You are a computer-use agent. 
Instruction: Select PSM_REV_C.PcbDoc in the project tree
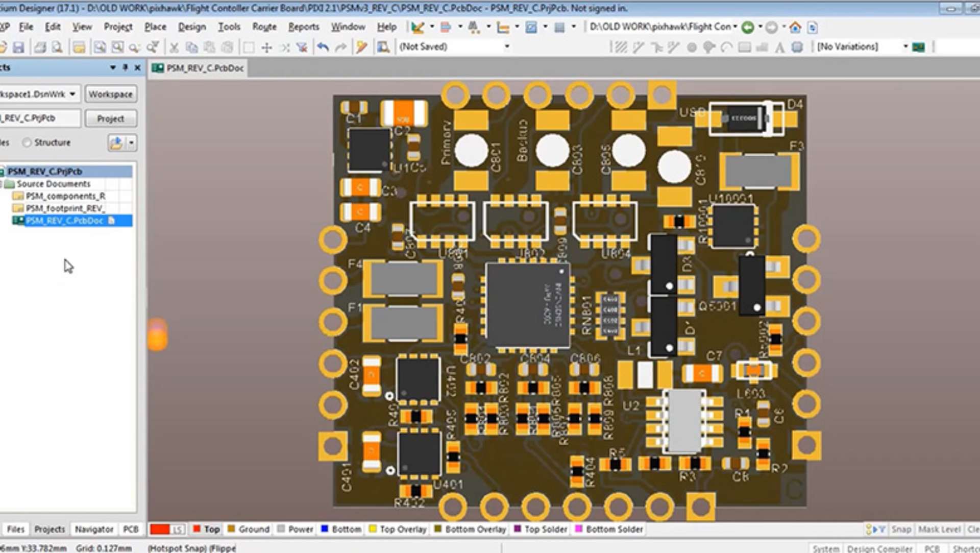point(66,220)
